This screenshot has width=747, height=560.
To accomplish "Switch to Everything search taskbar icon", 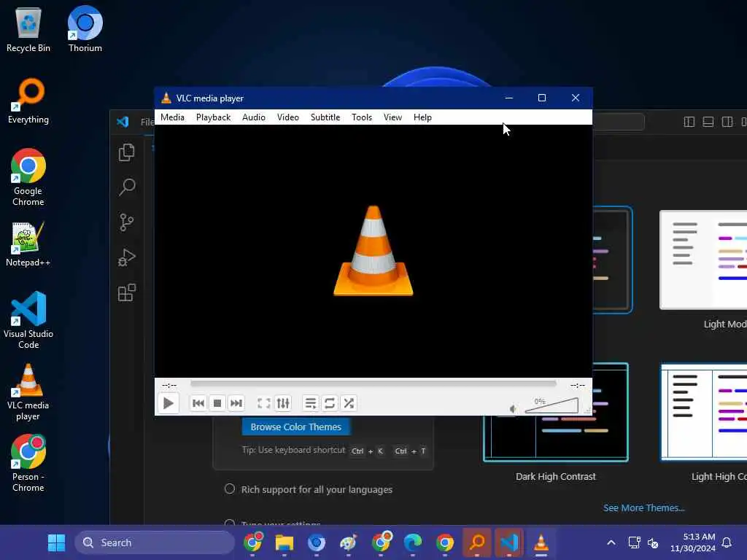I will click(x=477, y=542).
